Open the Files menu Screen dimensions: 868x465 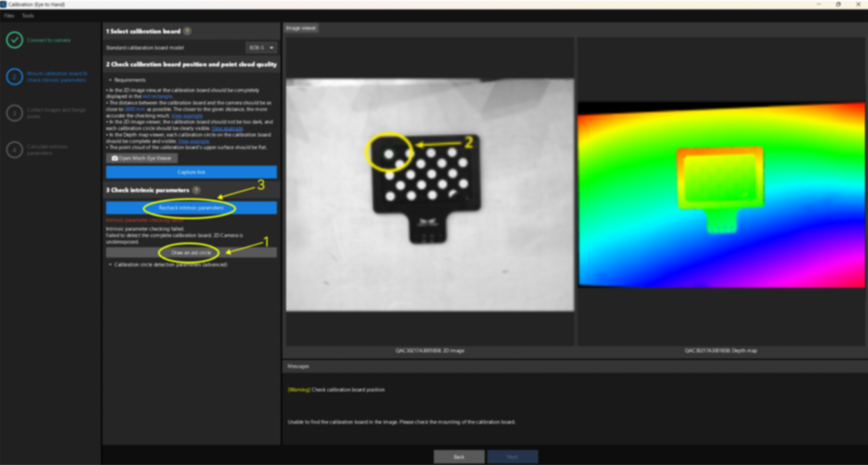click(x=9, y=16)
